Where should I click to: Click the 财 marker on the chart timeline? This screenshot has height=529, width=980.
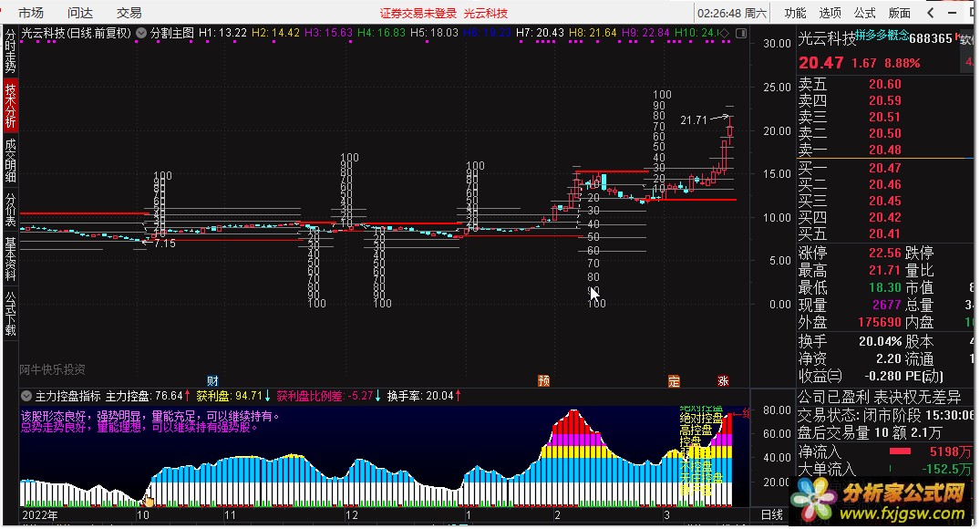(x=212, y=381)
